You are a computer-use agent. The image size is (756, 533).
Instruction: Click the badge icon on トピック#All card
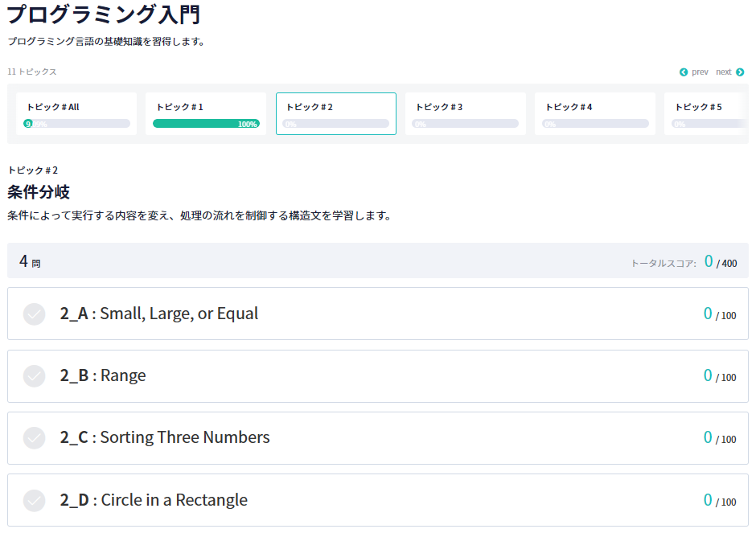point(31,122)
